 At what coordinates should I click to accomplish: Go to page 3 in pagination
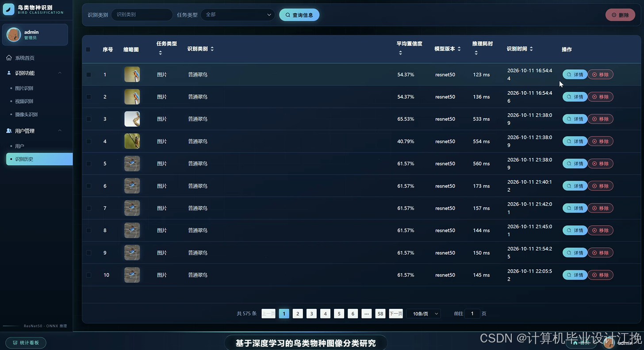pyautogui.click(x=311, y=314)
